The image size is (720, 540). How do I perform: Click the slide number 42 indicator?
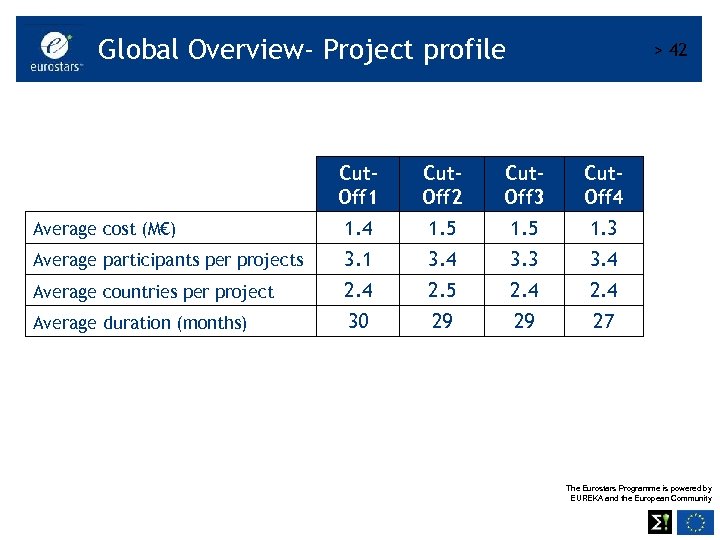coord(671,50)
